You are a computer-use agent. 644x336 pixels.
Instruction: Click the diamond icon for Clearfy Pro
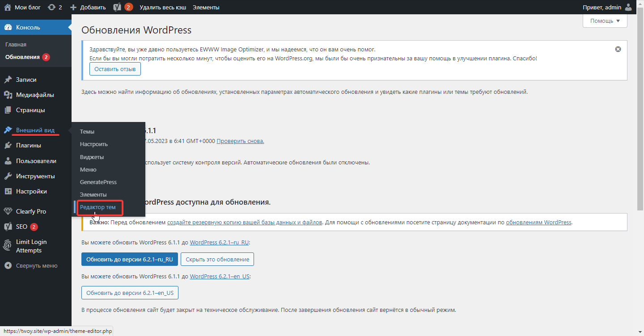(8, 211)
